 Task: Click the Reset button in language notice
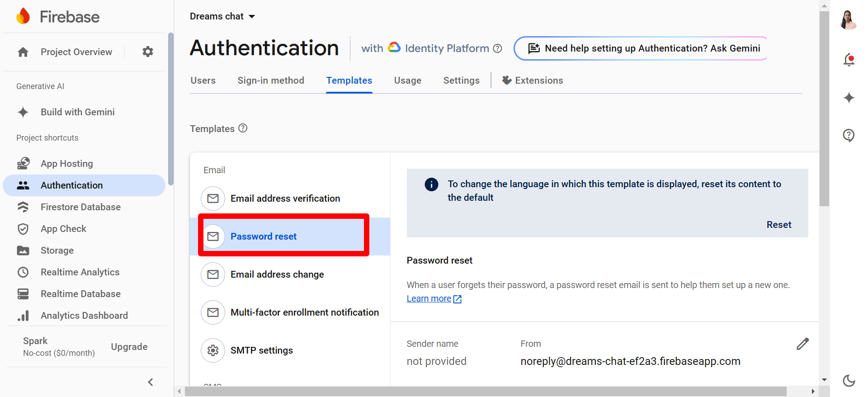(x=779, y=225)
